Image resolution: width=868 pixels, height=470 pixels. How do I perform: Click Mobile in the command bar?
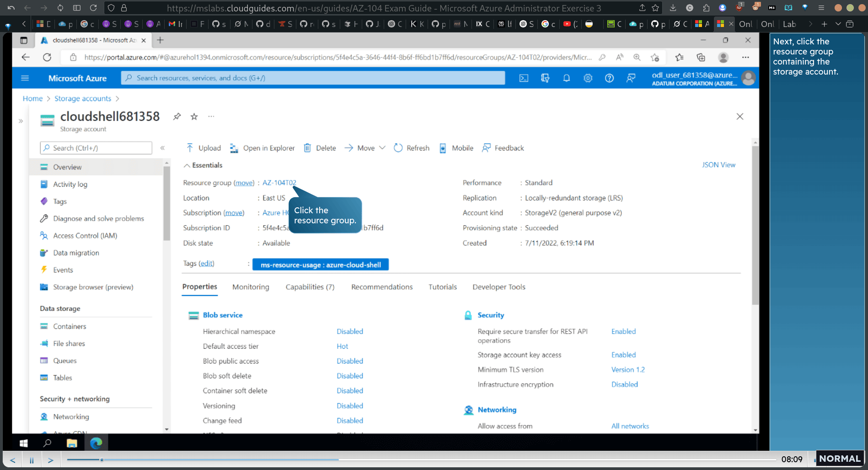coord(456,148)
